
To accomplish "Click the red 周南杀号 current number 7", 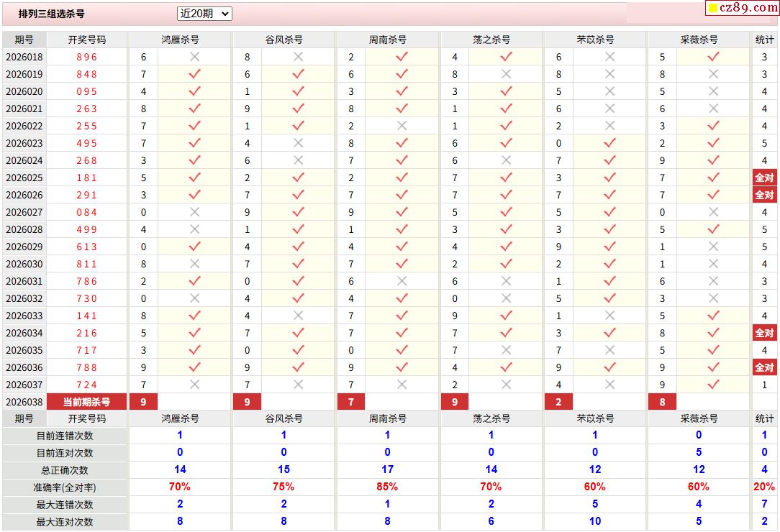I will (x=351, y=402).
